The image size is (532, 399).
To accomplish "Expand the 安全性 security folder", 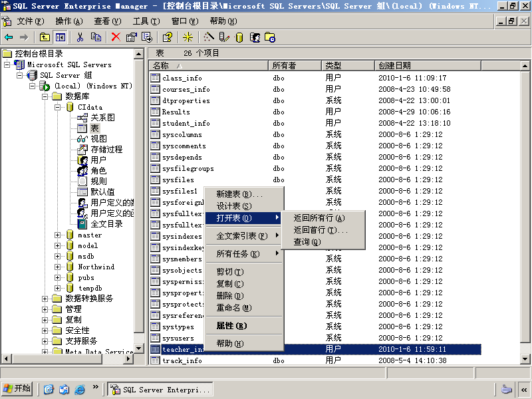I will tap(45, 331).
